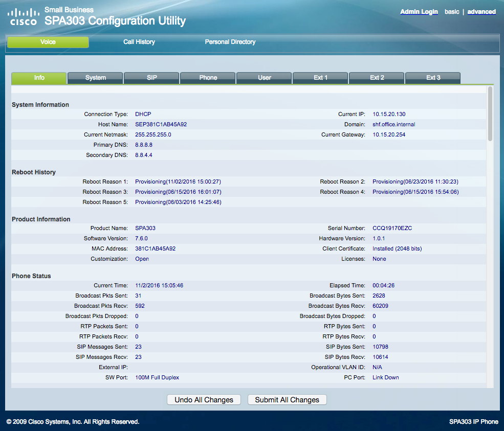Switch to the System sub-tab

tap(96, 78)
